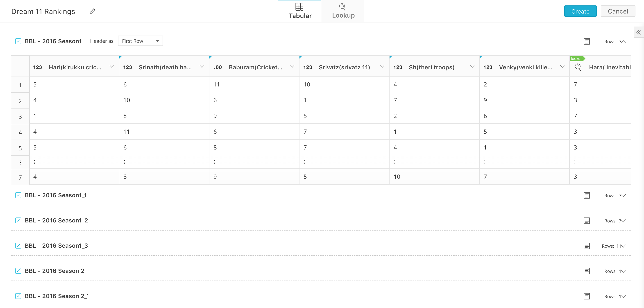Select the Tabular tab
The image size is (644, 308).
(x=300, y=11)
